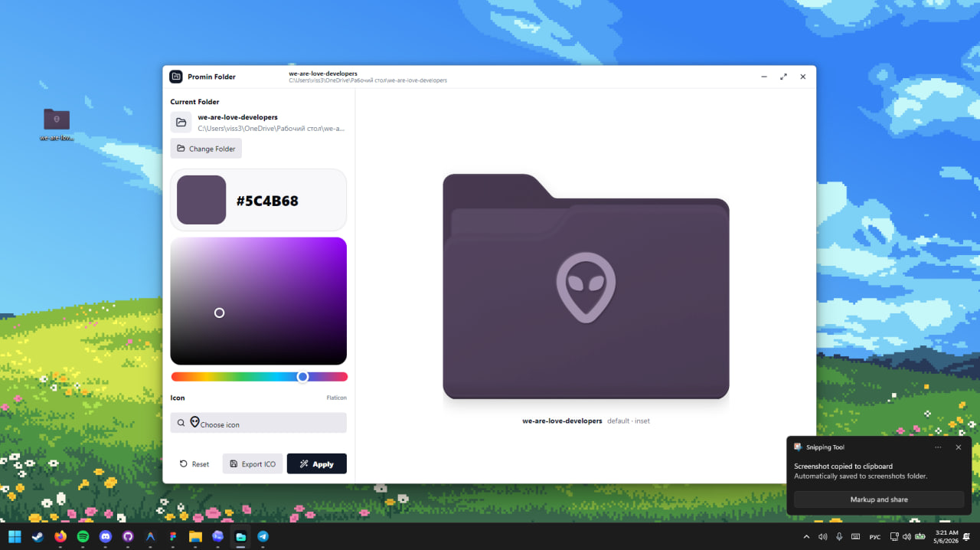Click the Promin Folder logo in the title bar

click(176, 77)
